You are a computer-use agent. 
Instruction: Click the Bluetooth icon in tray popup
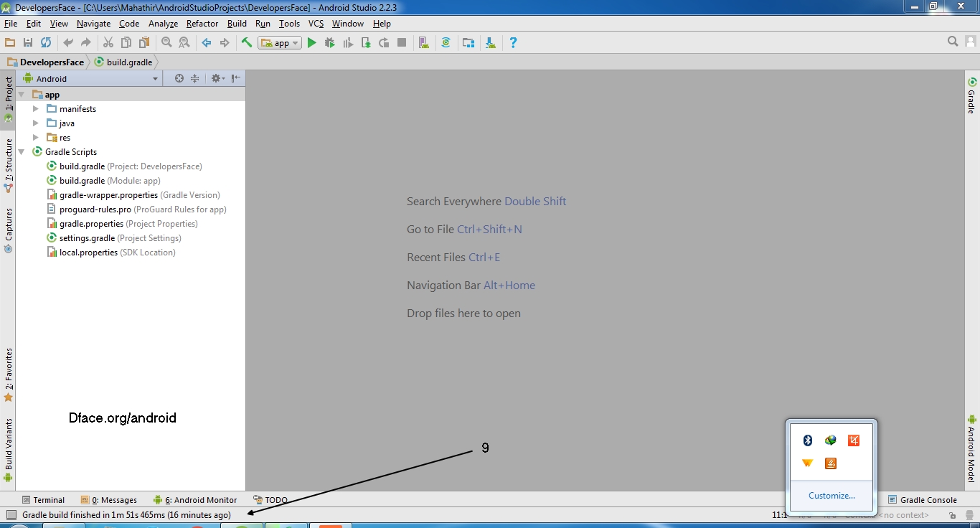[x=807, y=440]
